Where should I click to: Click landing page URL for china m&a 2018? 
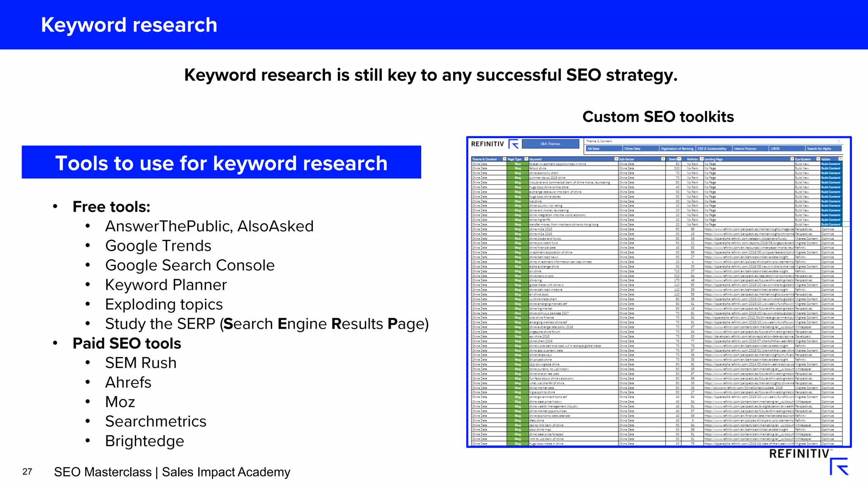[x=748, y=229]
